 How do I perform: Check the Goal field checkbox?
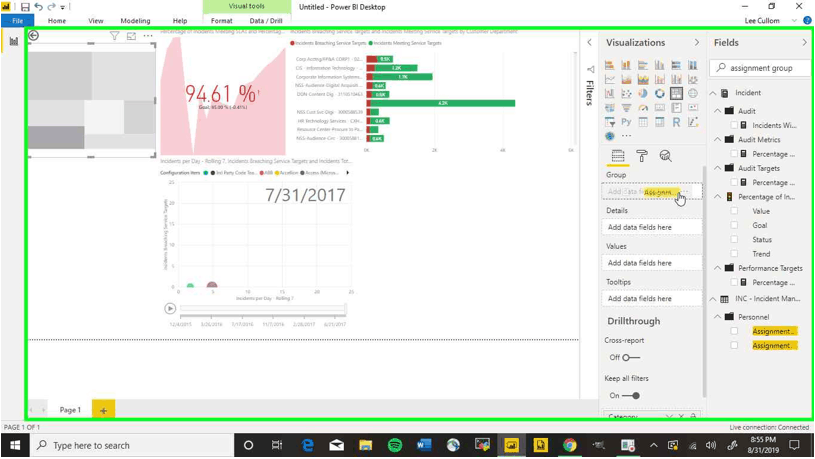(735, 226)
